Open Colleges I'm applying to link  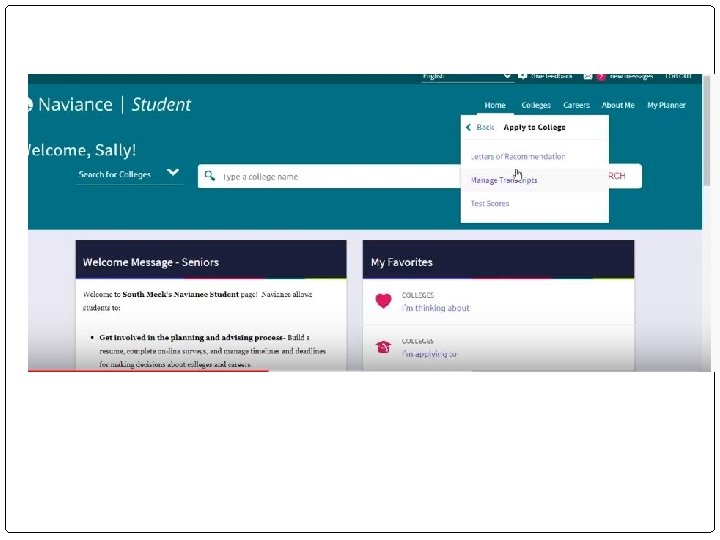(429, 354)
